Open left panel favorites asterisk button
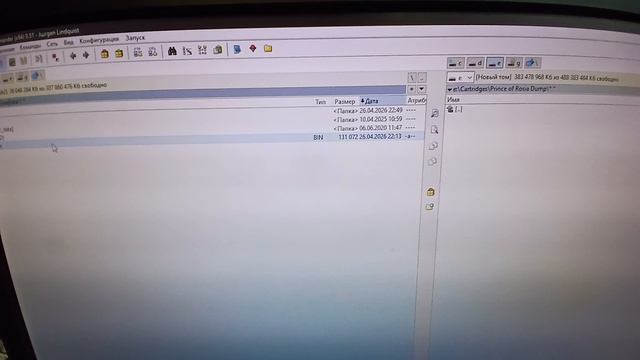 411,89
